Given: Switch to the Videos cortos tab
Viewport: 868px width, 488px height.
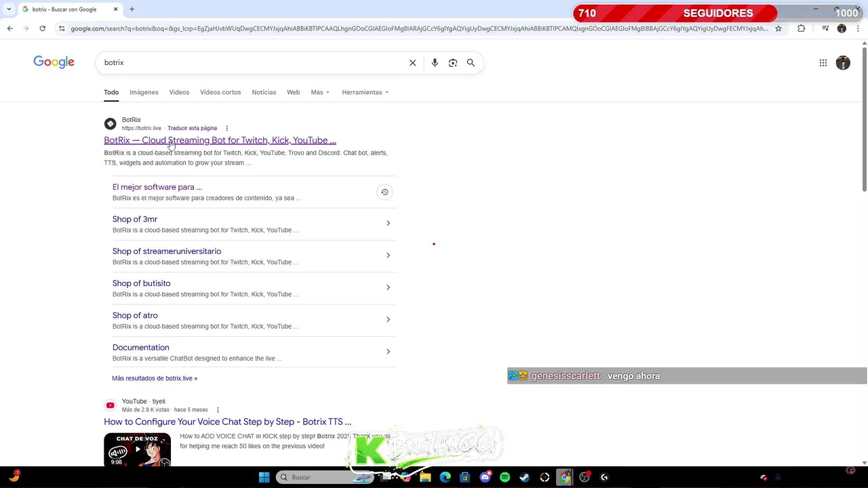Looking at the screenshot, I should click(x=220, y=92).
